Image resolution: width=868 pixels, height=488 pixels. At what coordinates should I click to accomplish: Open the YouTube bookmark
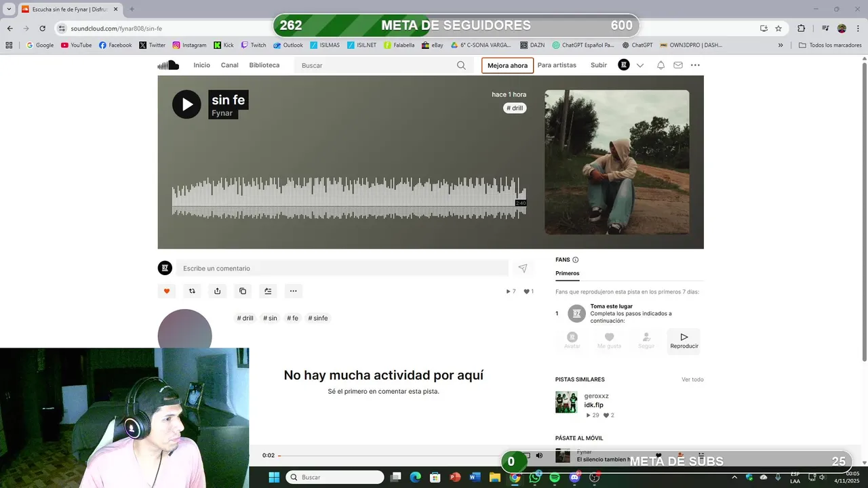(x=76, y=45)
